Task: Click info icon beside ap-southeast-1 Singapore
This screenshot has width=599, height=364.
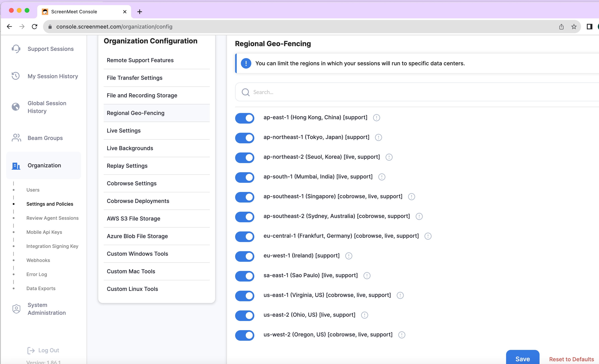Action: click(x=411, y=197)
